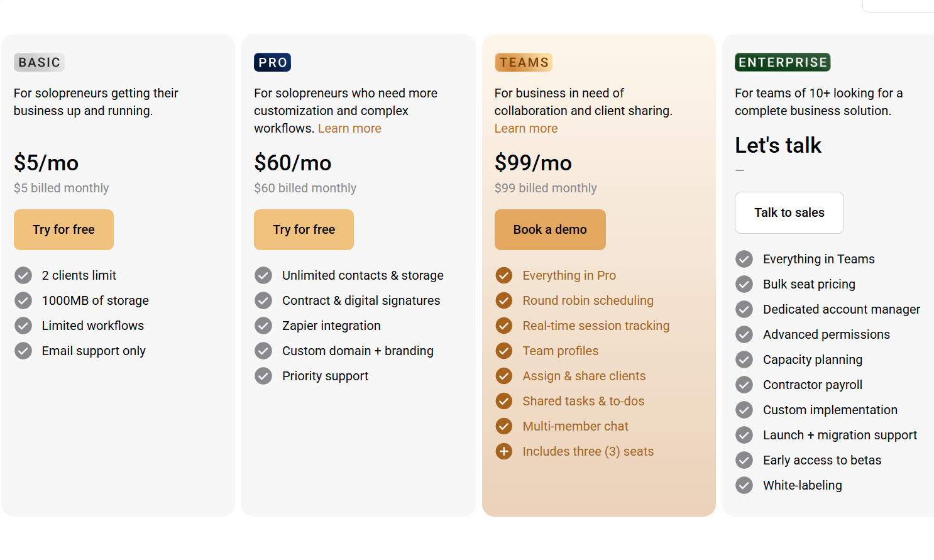Viewport: 934px width, 560px height.
Task: Click the "Book a demo" button
Action: click(x=550, y=229)
